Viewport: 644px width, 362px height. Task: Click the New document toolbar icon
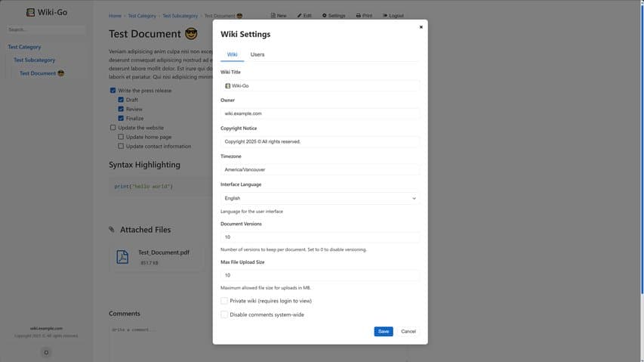273,16
